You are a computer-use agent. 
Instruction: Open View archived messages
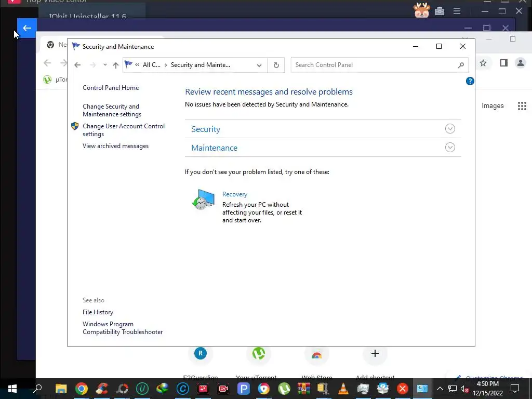[x=115, y=146]
